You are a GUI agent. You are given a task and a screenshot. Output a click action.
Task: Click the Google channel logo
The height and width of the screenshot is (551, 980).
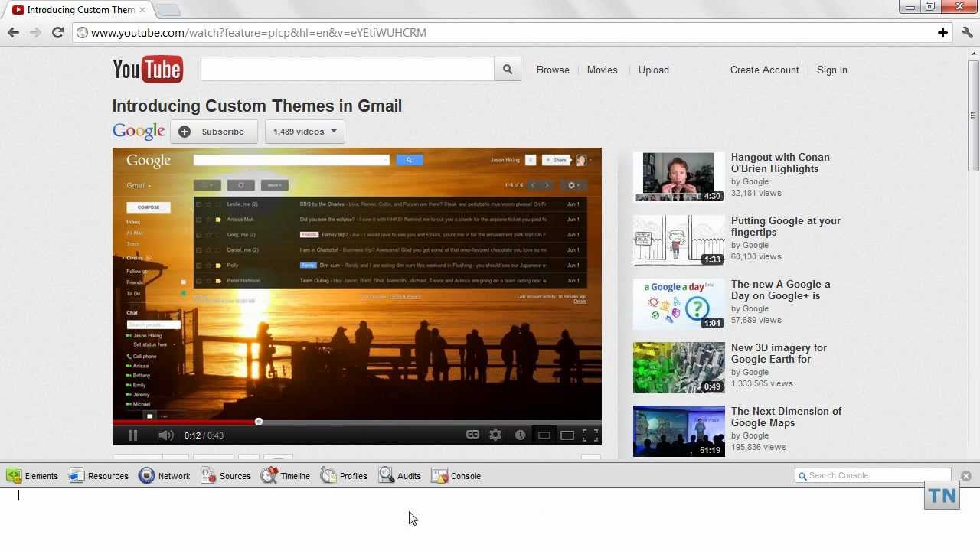(x=139, y=132)
